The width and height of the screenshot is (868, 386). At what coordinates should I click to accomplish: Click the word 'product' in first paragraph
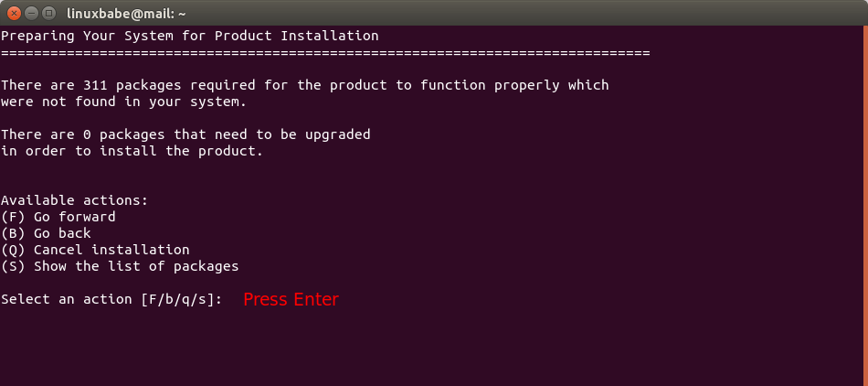[358, 85]
